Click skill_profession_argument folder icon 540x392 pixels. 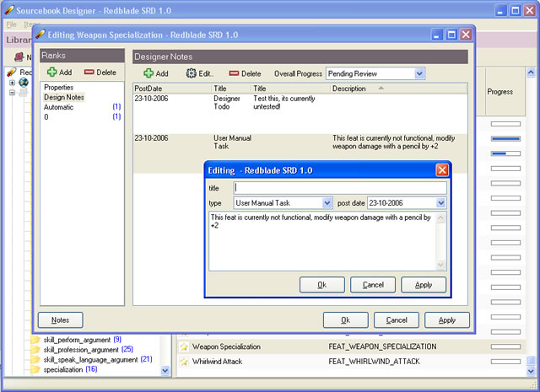coord(35,350)
